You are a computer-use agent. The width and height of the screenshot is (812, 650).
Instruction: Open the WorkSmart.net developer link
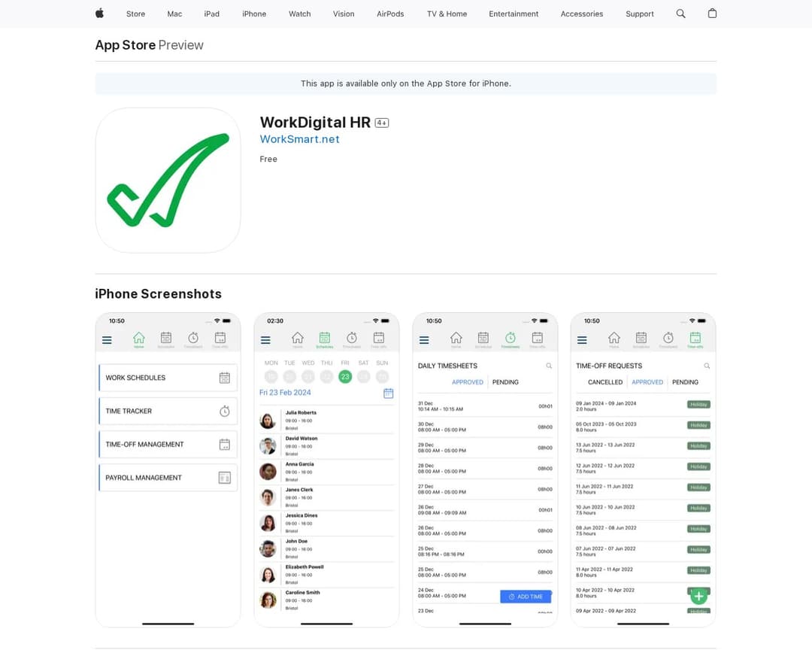pos(299,139)
